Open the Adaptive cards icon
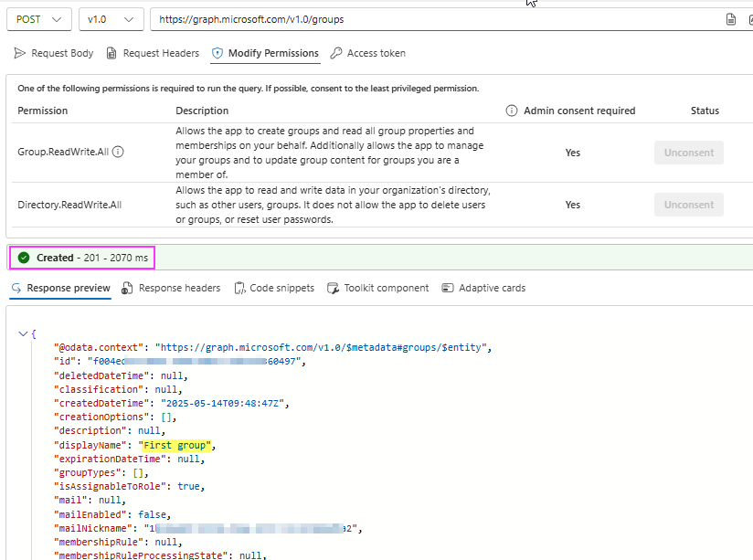This screenshot has height=560, width=753. tap(446, 287)
